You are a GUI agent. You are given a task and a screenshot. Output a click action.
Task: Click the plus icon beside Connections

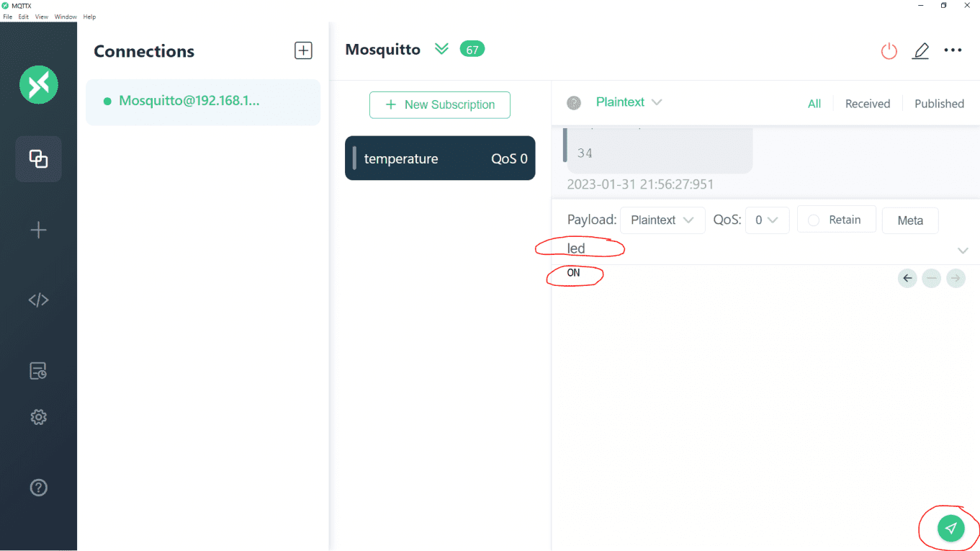coord(303,50)
